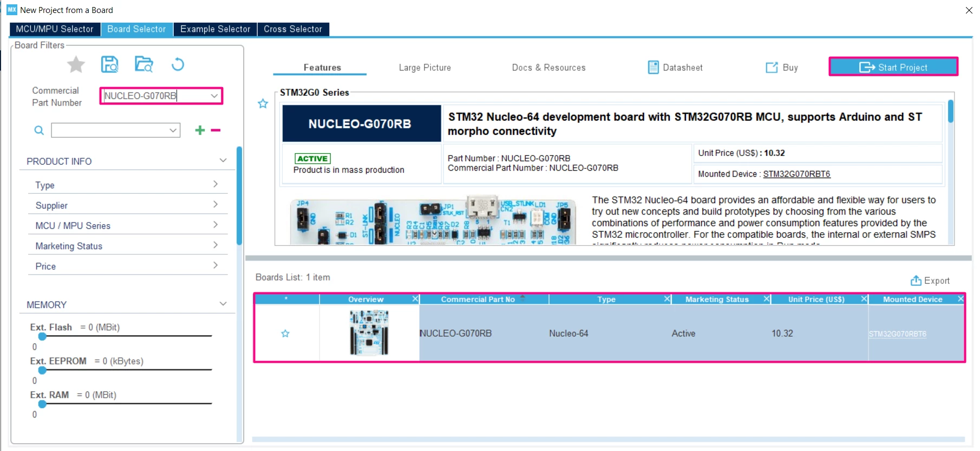The height and width of the screenshot is (451, 980).
Task: Click the Start Project button
Action: (893, 67)
